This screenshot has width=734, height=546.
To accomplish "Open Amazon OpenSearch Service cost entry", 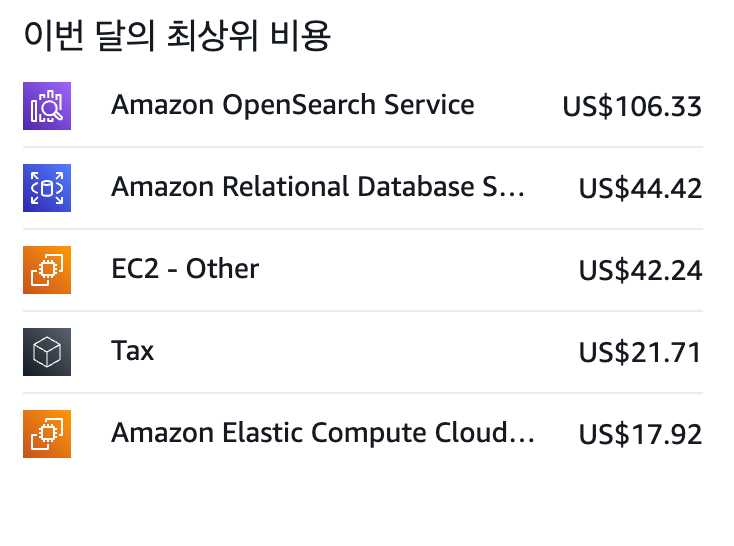I will pos(293,105).
